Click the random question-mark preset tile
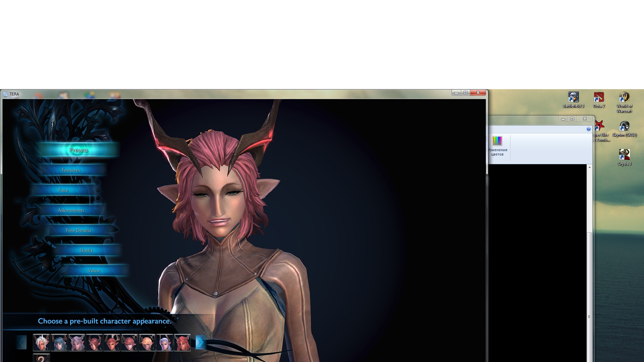The image size is (644, 362). [x=41, y=358]
